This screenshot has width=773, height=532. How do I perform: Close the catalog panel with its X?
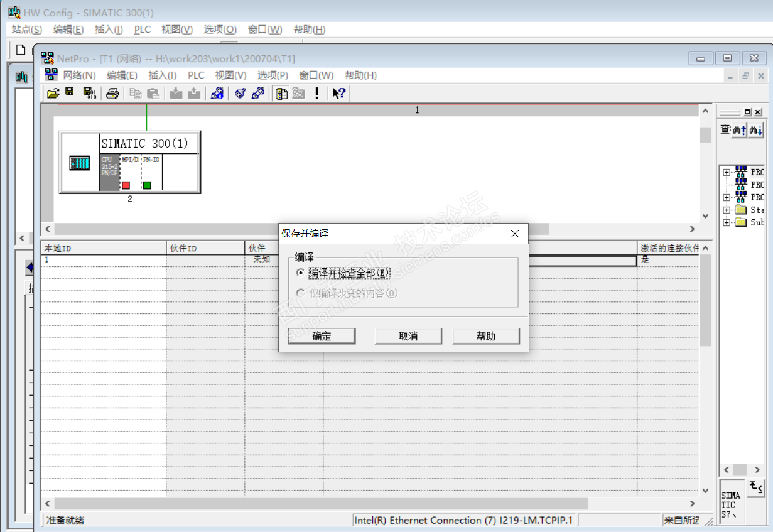(x=758, y=112)
